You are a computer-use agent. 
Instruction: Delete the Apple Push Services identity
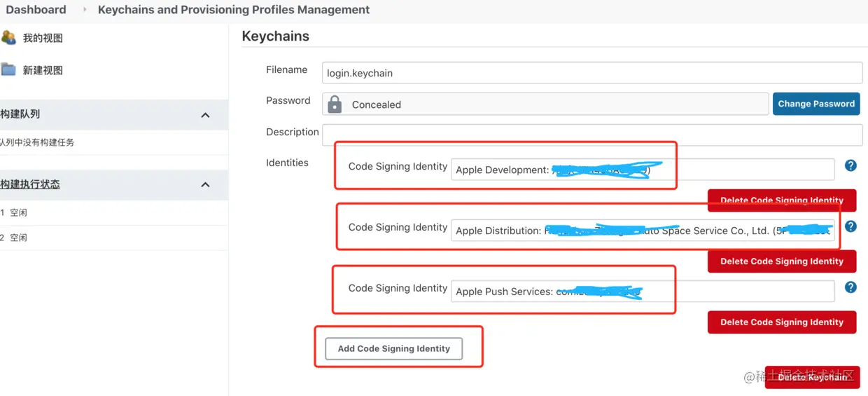tap(782, 322)
